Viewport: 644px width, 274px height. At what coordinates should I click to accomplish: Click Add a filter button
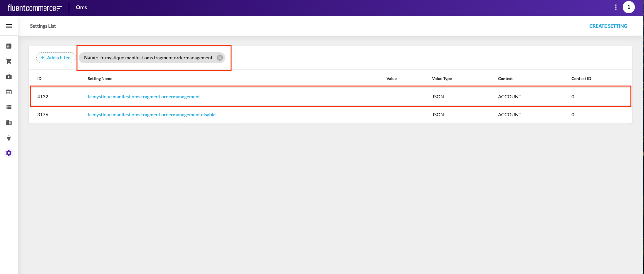point(56,58)
